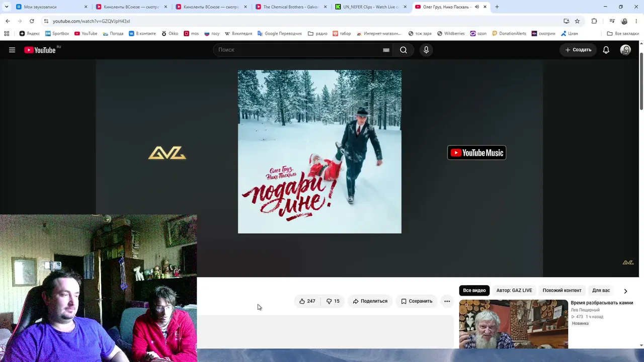Expand the Все закладки folder
The image size is (644, 362).
(623, 34)
